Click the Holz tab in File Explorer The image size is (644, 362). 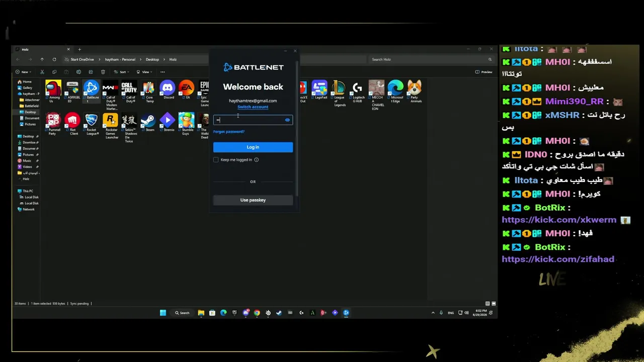(43, 49)
